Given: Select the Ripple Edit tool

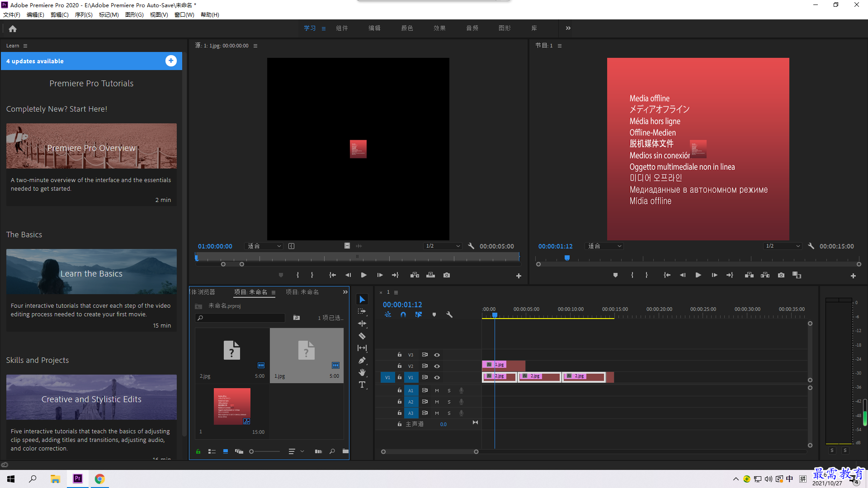Looking at the screenshot, I should 362,324.
